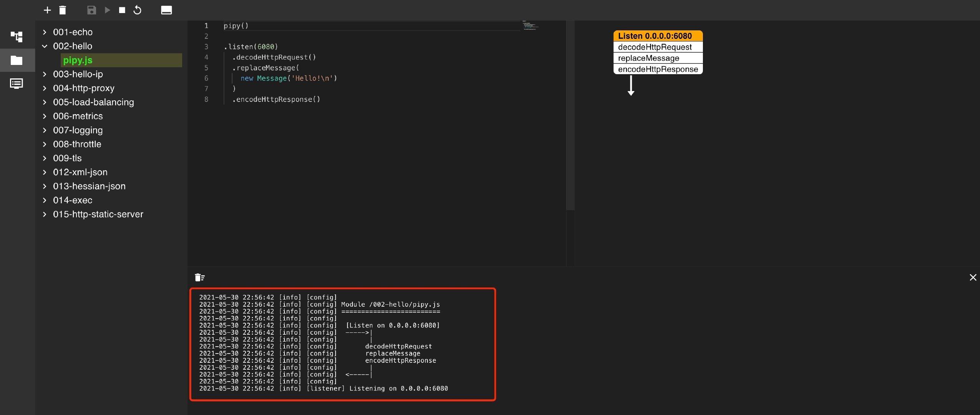The width and height of the screenshot is (980, 415).
Task: Clear console log with trash list icon
Action: 200,277
